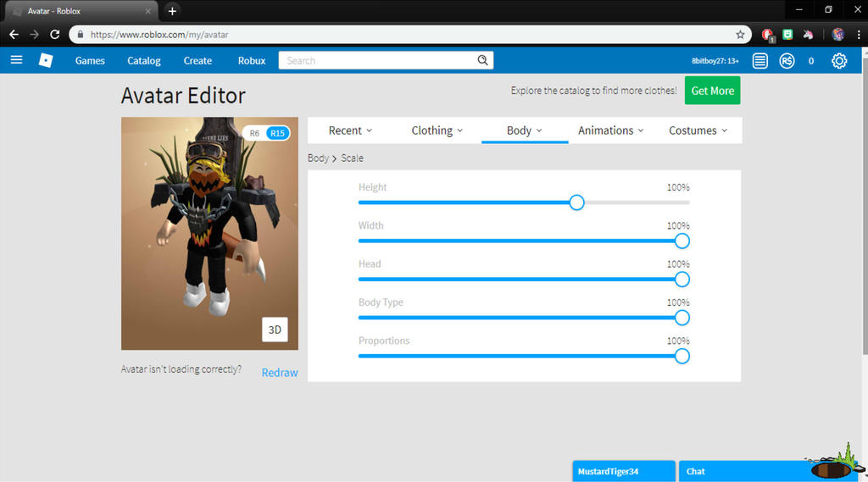The height and width of the screenshot is (482, 868).
Task: Click the Robux balance 0 text
Action: [811, 61]
